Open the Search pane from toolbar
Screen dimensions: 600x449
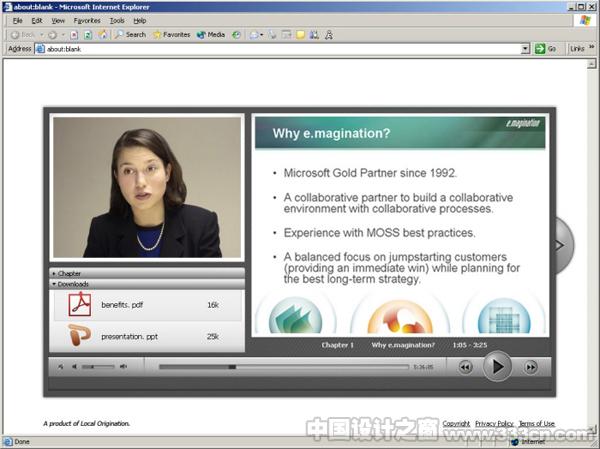click(x=130, y=34)
